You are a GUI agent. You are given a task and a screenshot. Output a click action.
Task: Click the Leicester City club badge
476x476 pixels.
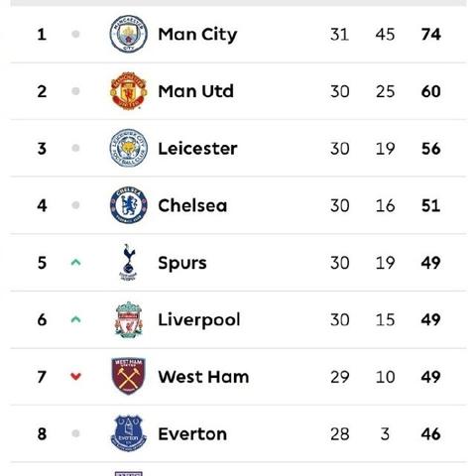pyautogui.click(x=129, y=148)
